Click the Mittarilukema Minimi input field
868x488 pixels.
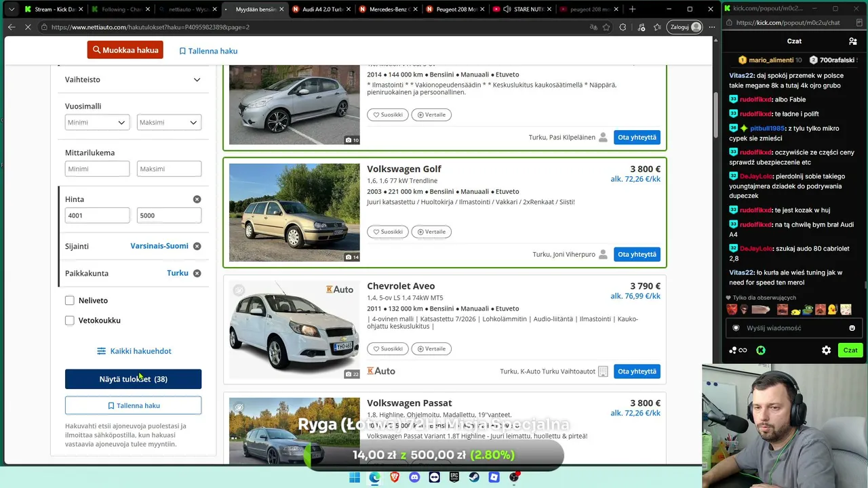click(x=97, y=169)
